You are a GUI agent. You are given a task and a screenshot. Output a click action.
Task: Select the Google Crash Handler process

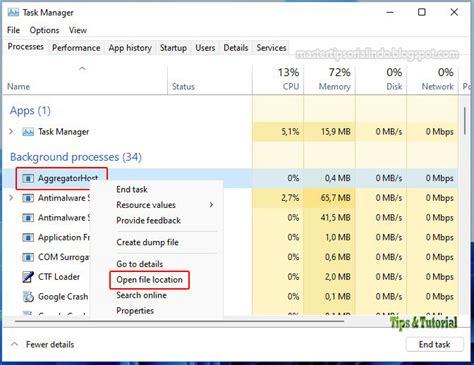coord(63,296)
